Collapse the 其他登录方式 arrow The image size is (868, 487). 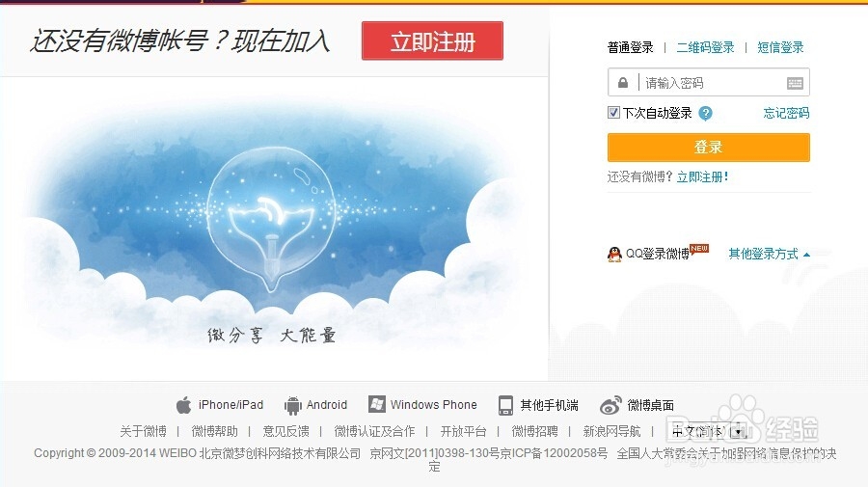coord(806,255)
